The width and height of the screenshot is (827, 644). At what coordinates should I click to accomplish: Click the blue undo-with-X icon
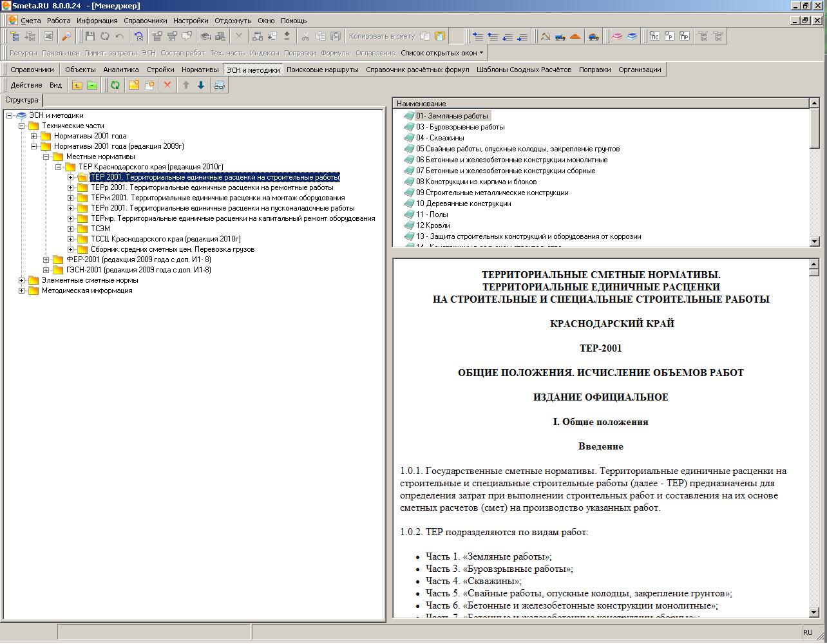click(x=138, y=37)
